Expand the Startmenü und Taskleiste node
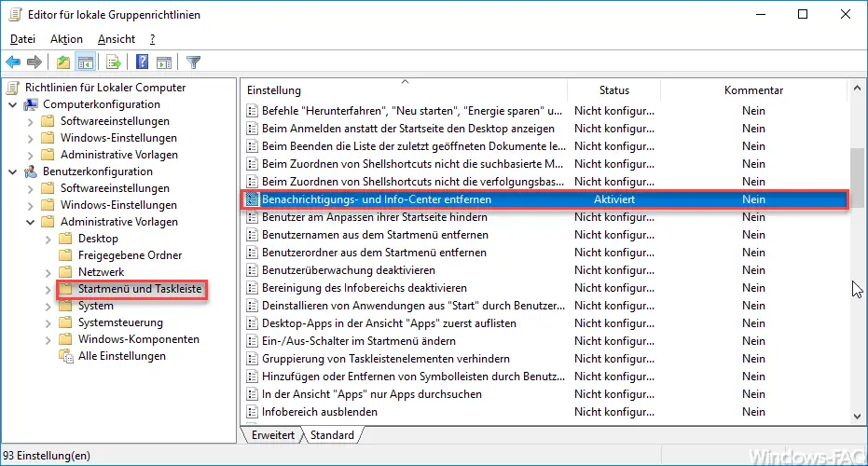Viewport: 868px width, 466px height. pyautogui.click(x=48, y=290)
